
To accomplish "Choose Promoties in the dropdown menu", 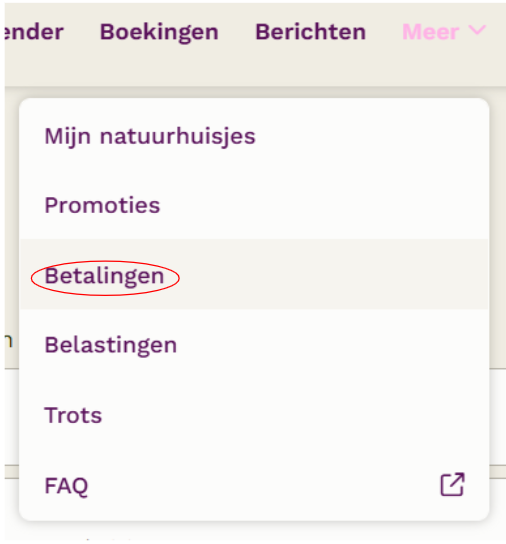I will tap(254, 205).
